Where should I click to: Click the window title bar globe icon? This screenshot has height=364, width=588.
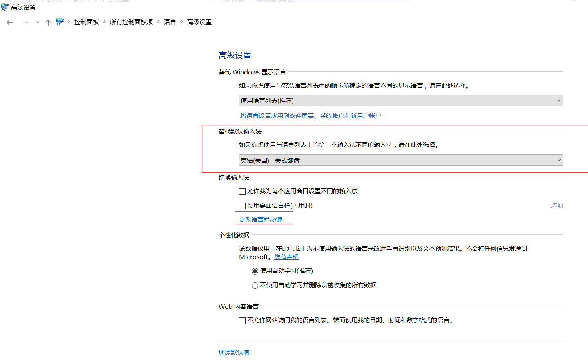click(5, 7)
